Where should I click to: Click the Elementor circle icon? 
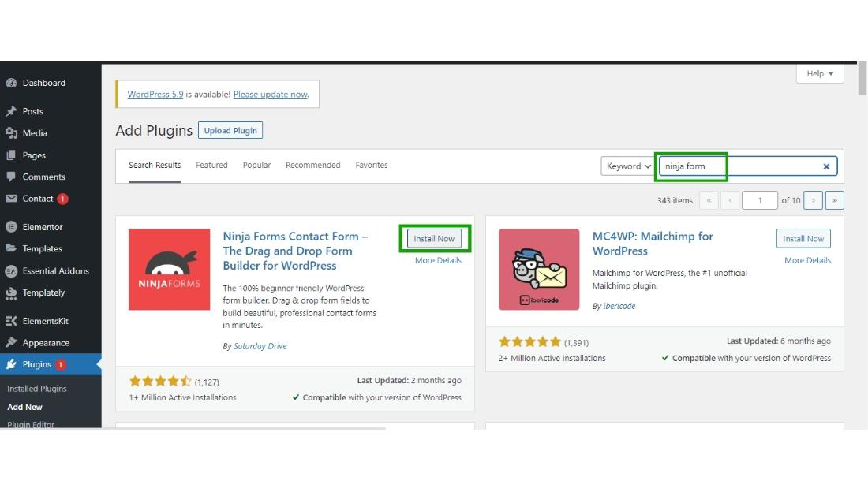(11, 227)
